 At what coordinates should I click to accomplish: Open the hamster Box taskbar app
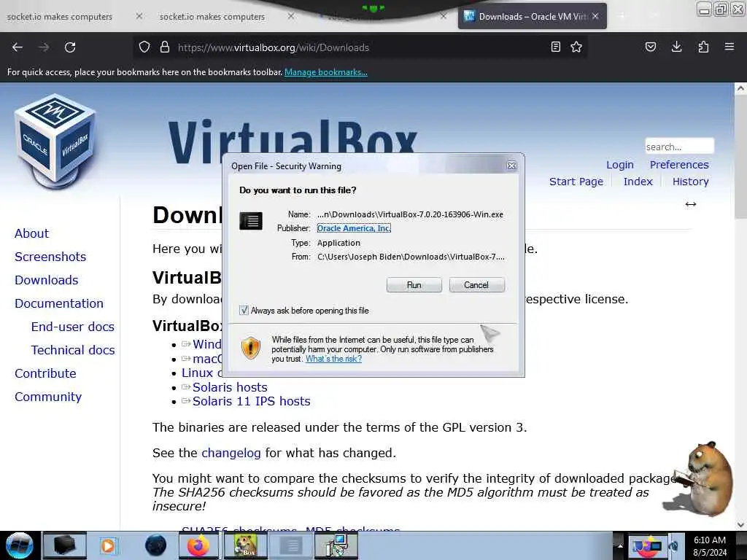[x=245, y=545]
